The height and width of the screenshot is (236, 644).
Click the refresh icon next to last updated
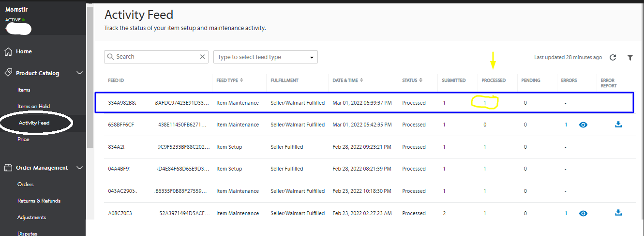tap(613, 57)
